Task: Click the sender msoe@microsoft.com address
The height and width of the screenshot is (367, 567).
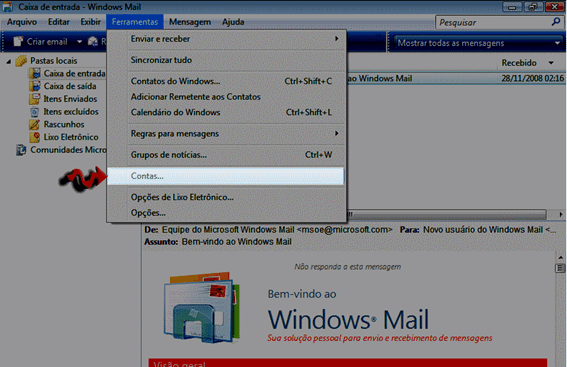Action: tap(344, 230)
